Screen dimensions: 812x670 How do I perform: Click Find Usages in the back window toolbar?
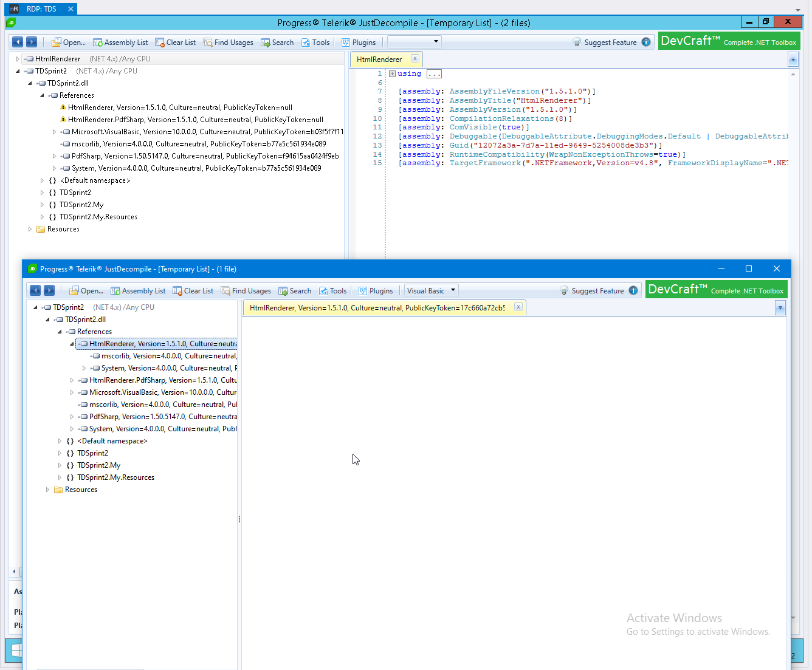[229, 43]
